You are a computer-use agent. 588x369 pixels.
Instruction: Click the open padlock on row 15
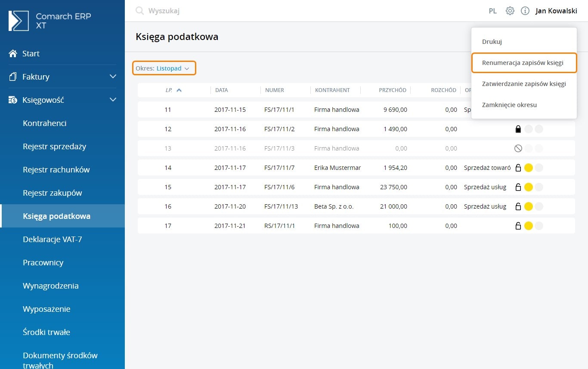click(x=518, y=187)
